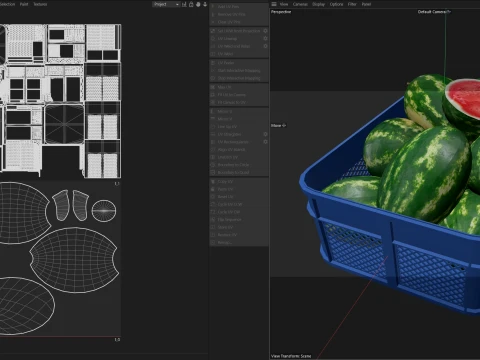Select the cut watermelon with red flesh
This screenshot has width=480, height=360.
point(462,103)
